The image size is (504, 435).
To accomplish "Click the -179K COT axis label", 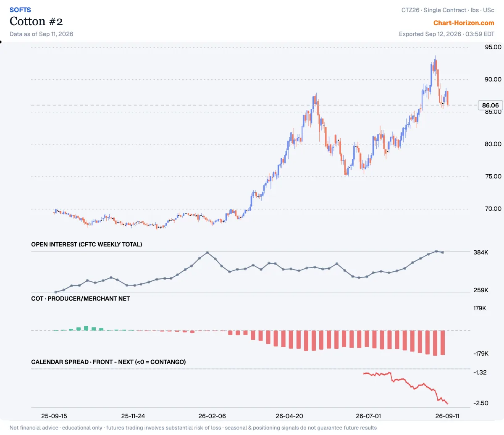I will (x=481, y=354).
